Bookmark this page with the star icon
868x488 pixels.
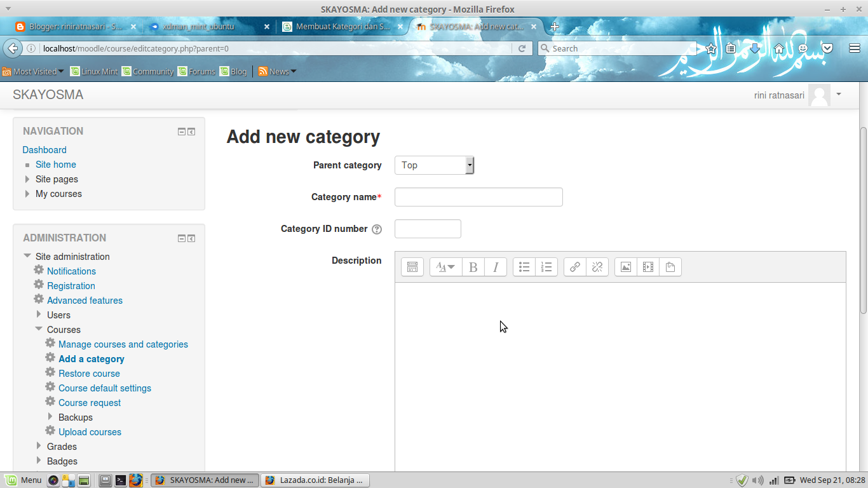point(711,48)
